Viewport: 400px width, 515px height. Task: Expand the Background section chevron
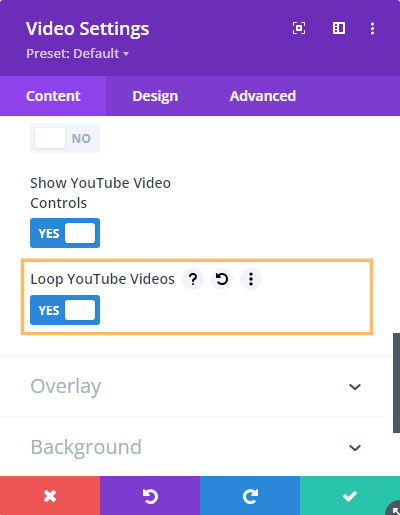(x=355, y=447)
